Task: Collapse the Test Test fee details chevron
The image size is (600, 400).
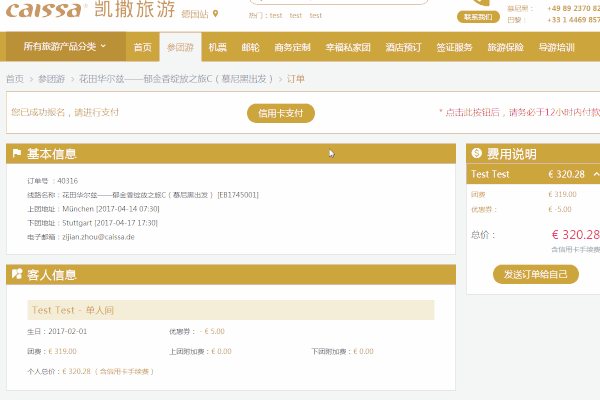Action: click(x=596, y=174)
